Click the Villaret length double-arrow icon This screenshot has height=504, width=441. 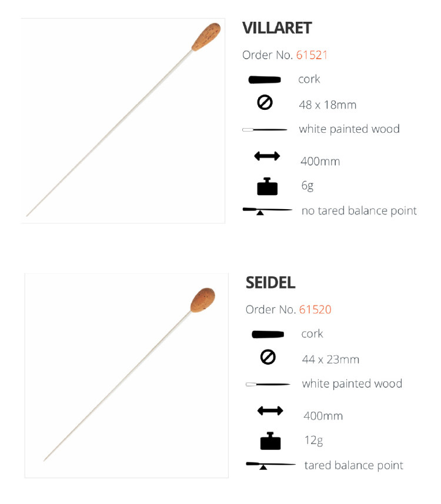(x=267, y=156)
